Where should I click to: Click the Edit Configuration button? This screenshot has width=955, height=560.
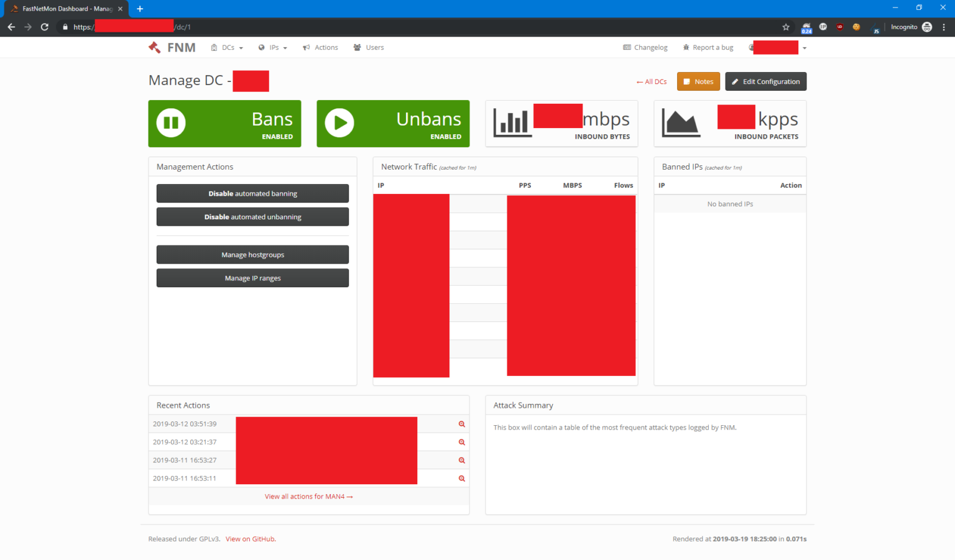tap(765, 81)
